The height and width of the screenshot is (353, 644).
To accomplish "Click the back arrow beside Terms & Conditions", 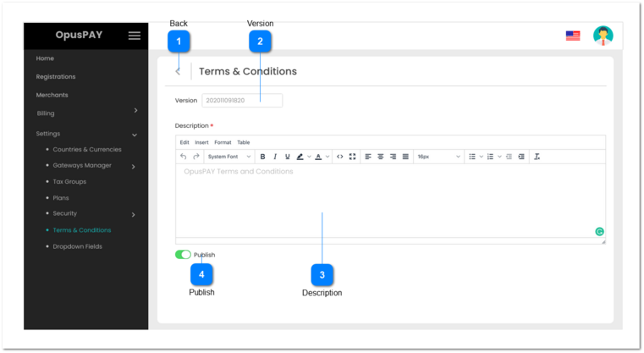I will pos(178,72).
